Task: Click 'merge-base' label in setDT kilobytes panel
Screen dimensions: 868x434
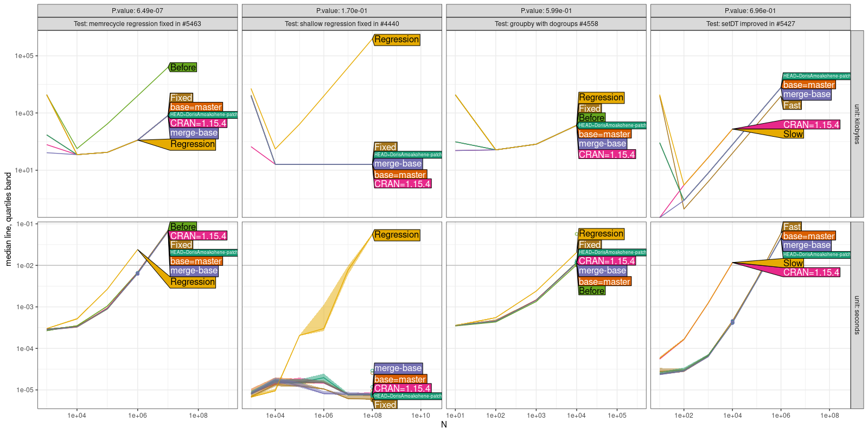Action: [x=807, y=94]
